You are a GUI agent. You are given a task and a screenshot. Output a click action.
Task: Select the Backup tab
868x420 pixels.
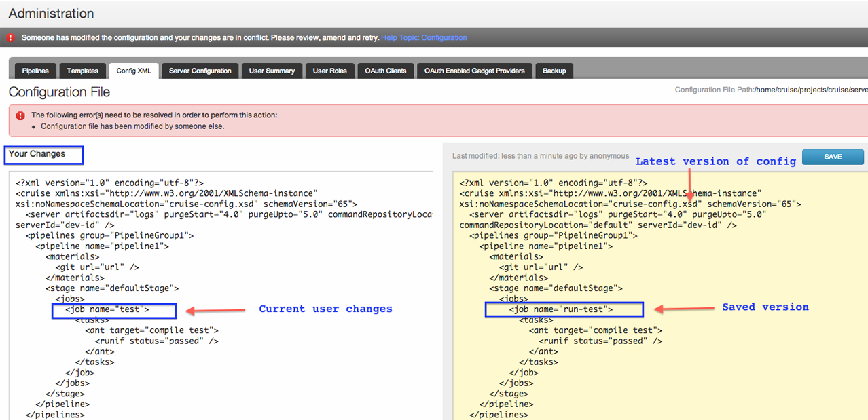[554, 71]
